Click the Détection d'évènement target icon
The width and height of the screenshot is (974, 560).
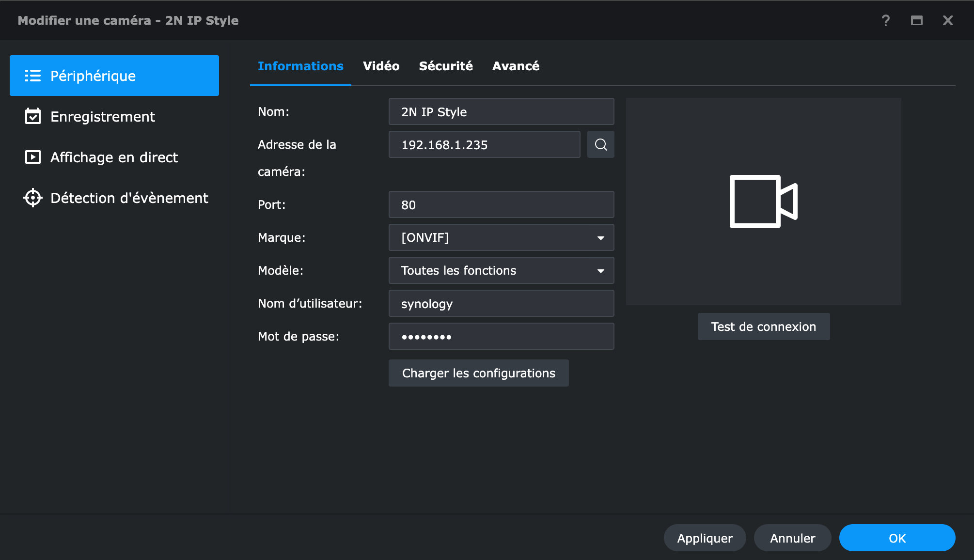click(x=33, y=198)
